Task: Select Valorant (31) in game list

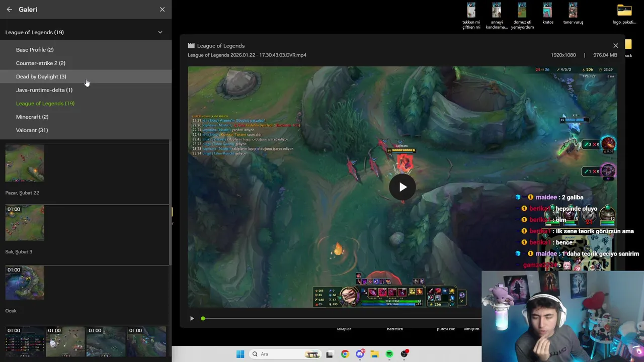Action: click(86, 130)
